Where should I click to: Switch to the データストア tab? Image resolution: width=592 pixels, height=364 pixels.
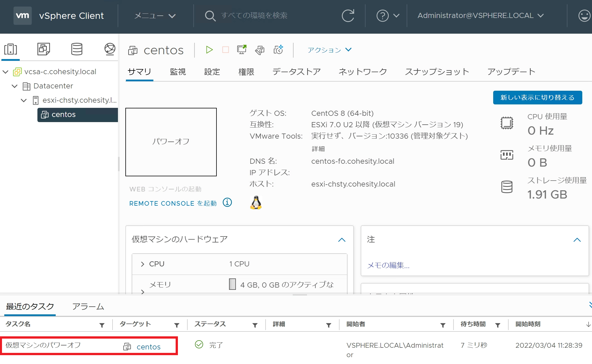[296, 72]
